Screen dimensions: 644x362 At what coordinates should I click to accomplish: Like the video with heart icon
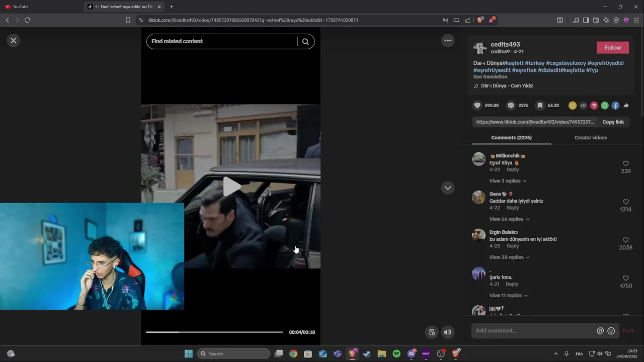[477, 106]
